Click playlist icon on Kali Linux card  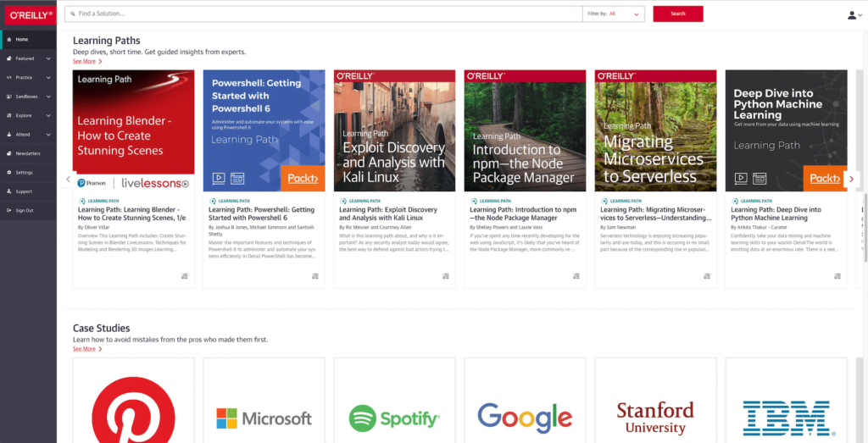pyautogui.click(x=445, y=276)
